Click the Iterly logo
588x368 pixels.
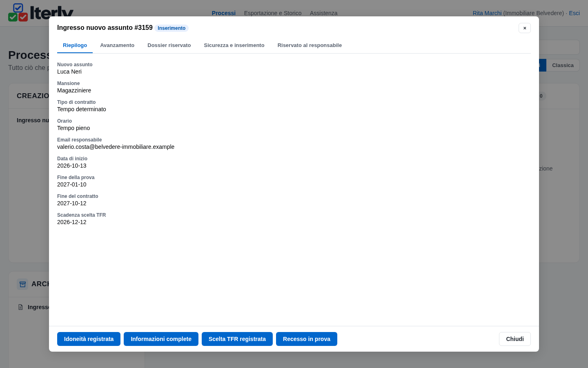click(x=41, y=13)
